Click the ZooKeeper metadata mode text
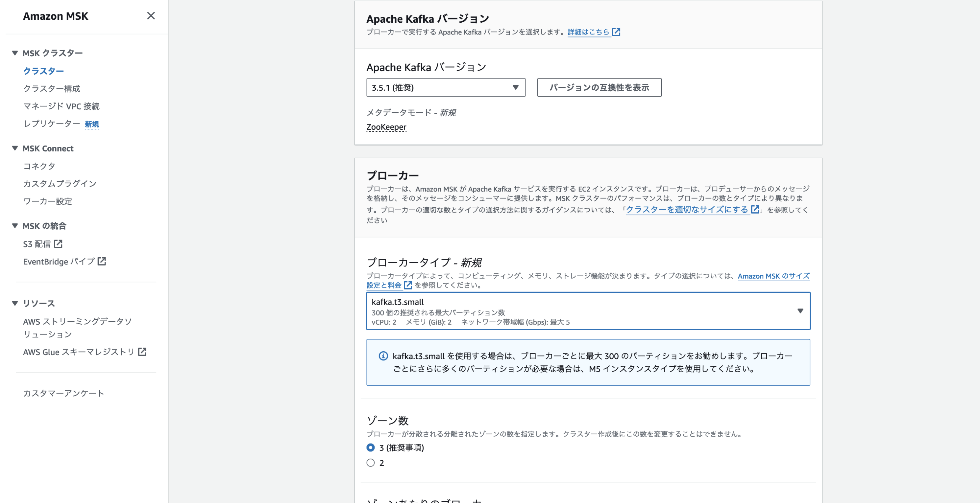 (386, 127)
